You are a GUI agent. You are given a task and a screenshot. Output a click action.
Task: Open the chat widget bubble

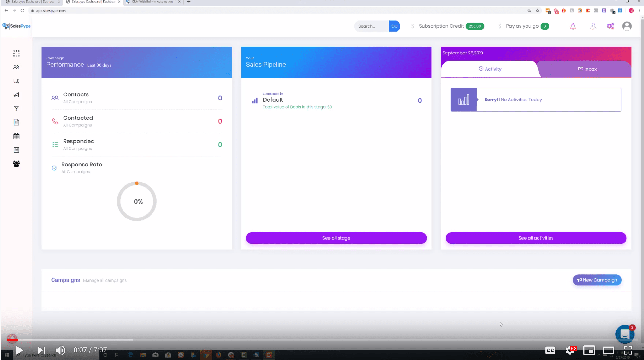tap(625, 334)
